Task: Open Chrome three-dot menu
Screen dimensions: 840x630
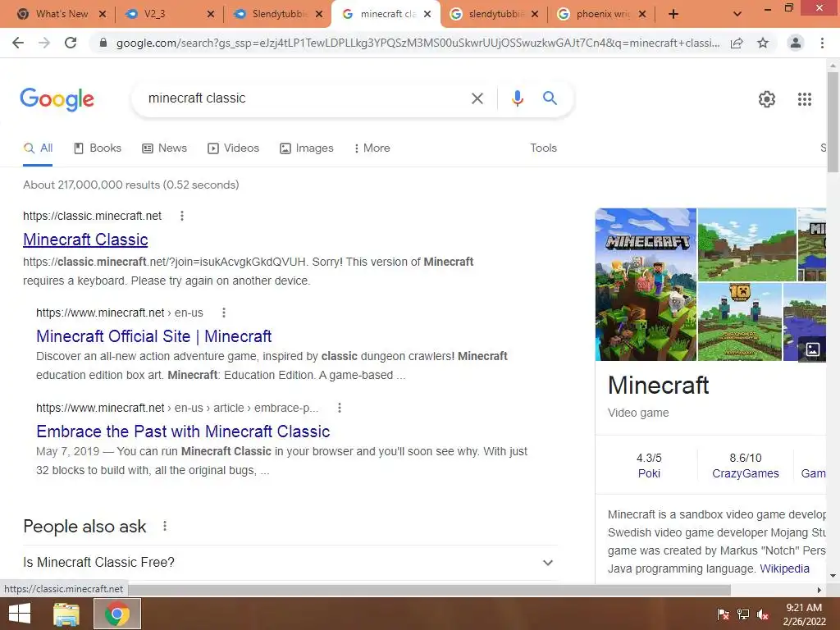Action: click(x=822, y=43)
